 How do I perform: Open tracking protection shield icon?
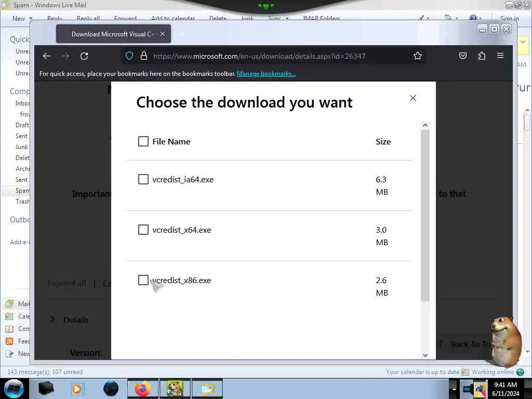click(129, 56)
